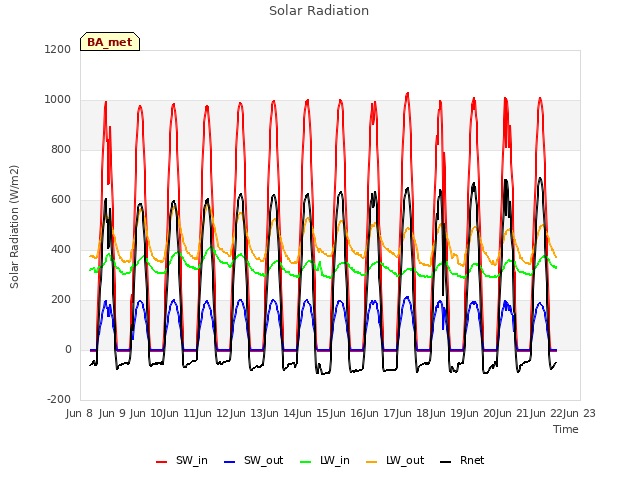Click the Jun 18 x-axis tick label
This screenshot has width=640, height=480.
click(x=412, y=413)
